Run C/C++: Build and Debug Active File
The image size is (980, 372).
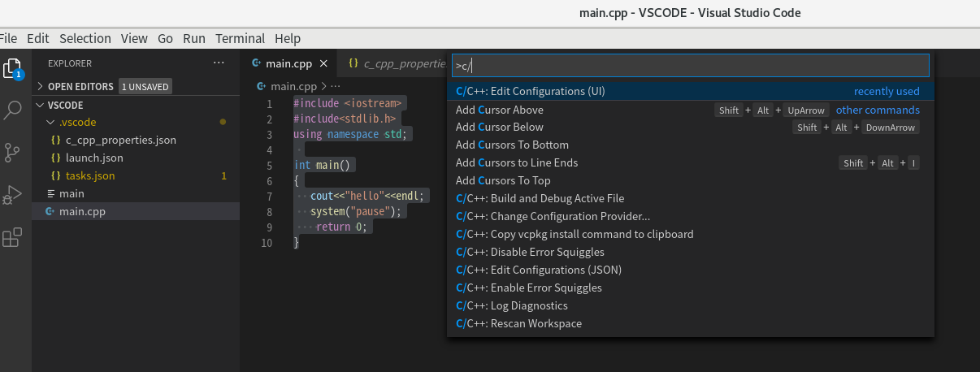[692, 198]
